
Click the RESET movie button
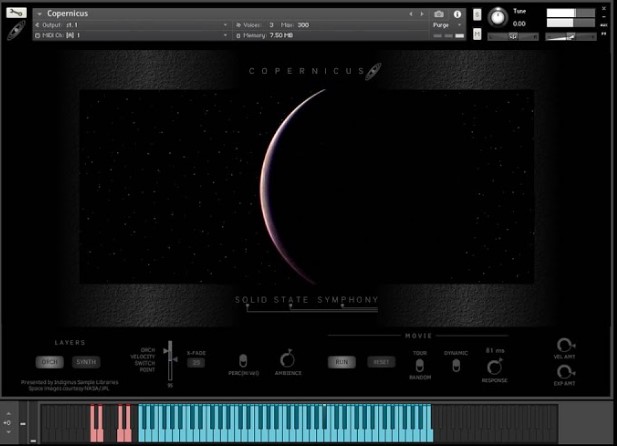(381, 362)
